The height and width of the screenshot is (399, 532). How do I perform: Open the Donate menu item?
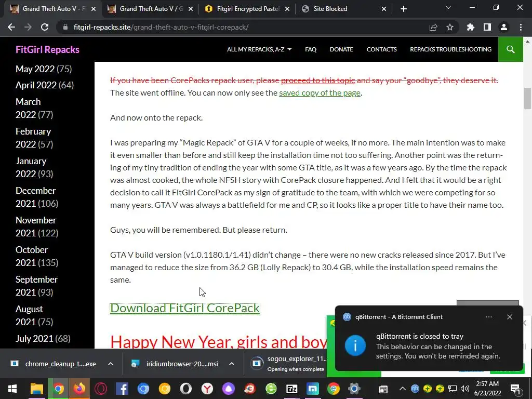pos(341,49)
